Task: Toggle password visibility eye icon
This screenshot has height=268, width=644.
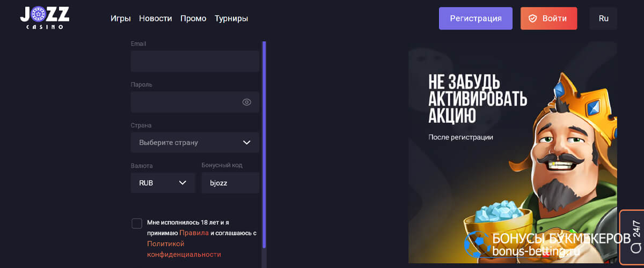Action: 247,102
